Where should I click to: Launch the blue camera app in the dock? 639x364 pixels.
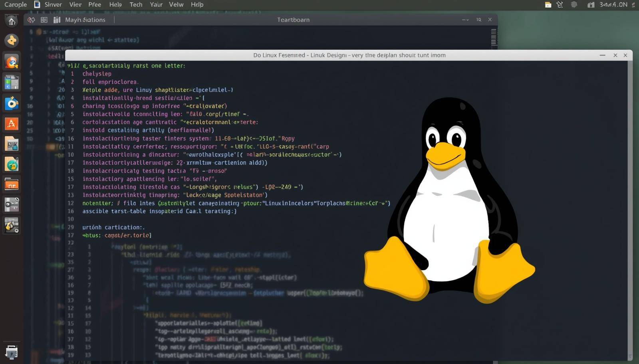click(x=12, y=103)
